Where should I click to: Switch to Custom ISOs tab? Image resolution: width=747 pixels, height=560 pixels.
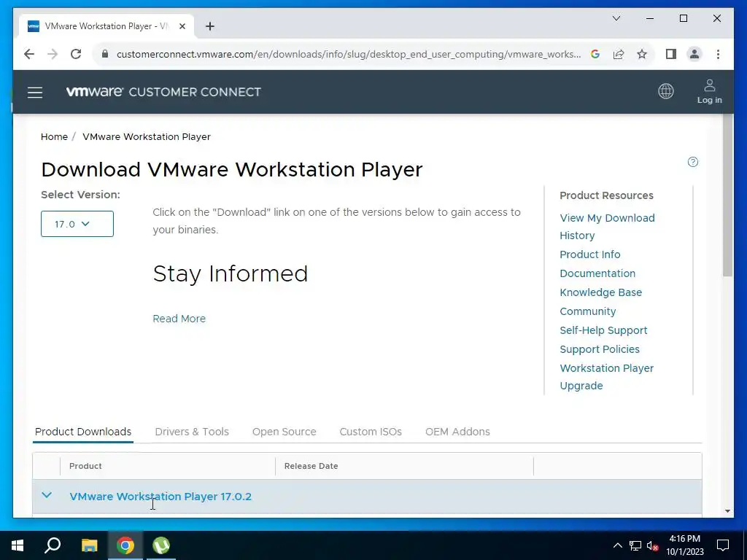(371, 432)
